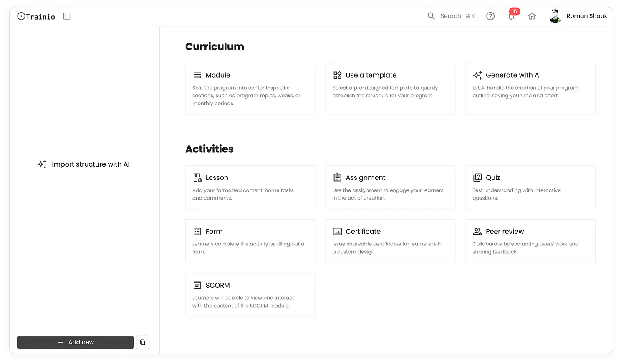Click the Certificate image icon
This screenshot has width=621, height=364.
click(x=337, y=231)
